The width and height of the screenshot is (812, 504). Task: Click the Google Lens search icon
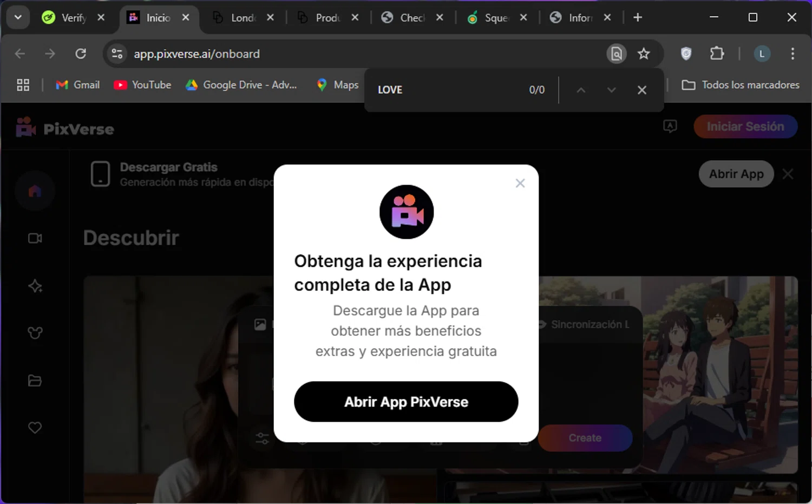(x=617, y=54)
